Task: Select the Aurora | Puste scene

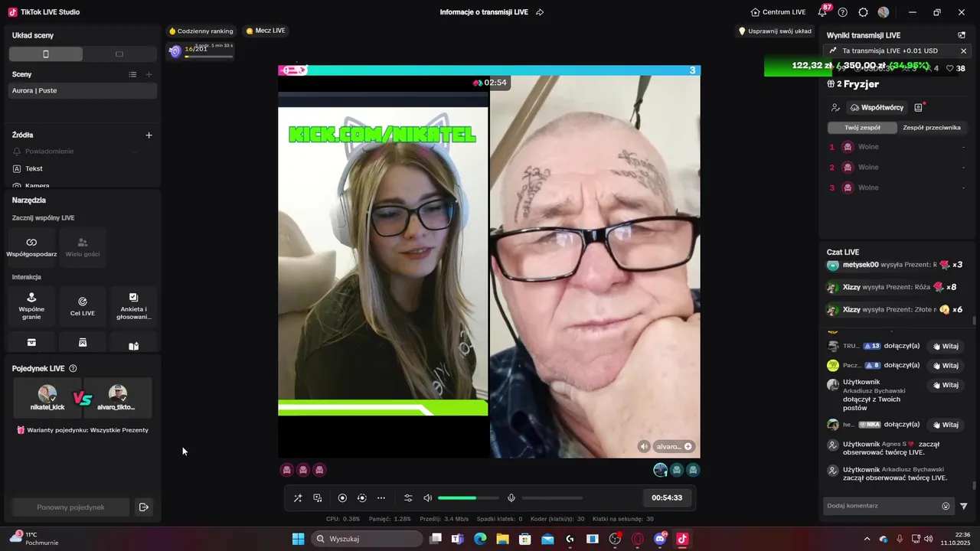Action: pos(83,90)
